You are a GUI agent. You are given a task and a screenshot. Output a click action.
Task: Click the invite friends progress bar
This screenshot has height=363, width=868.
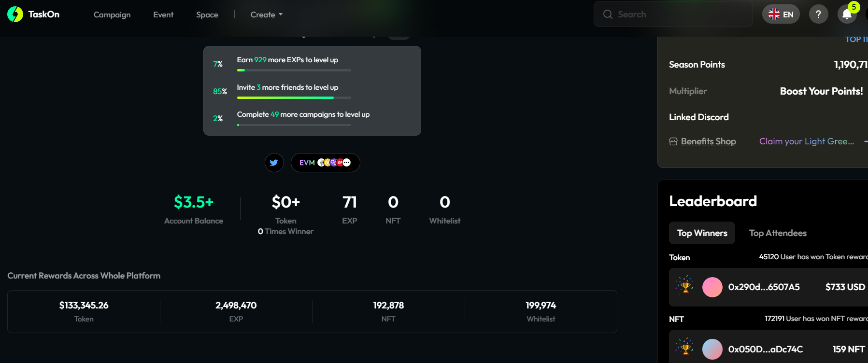click(x=294, y=98)
